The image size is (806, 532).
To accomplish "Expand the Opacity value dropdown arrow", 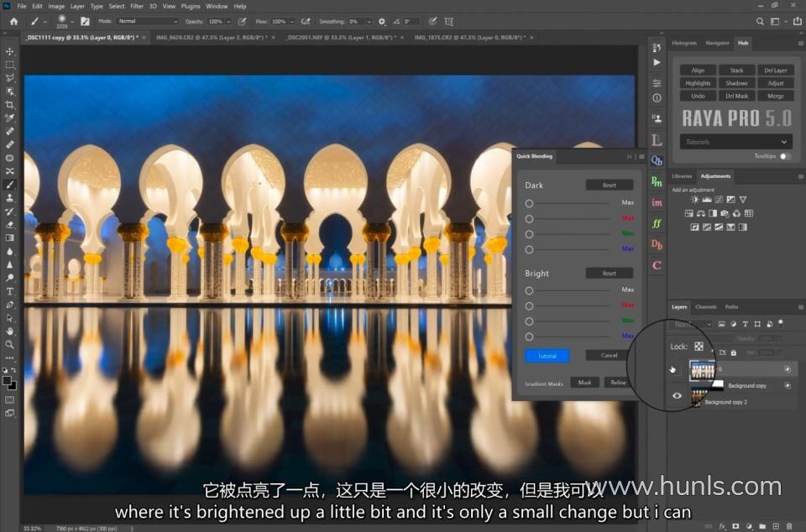I will pyautogui.click(x=228, y=21).
